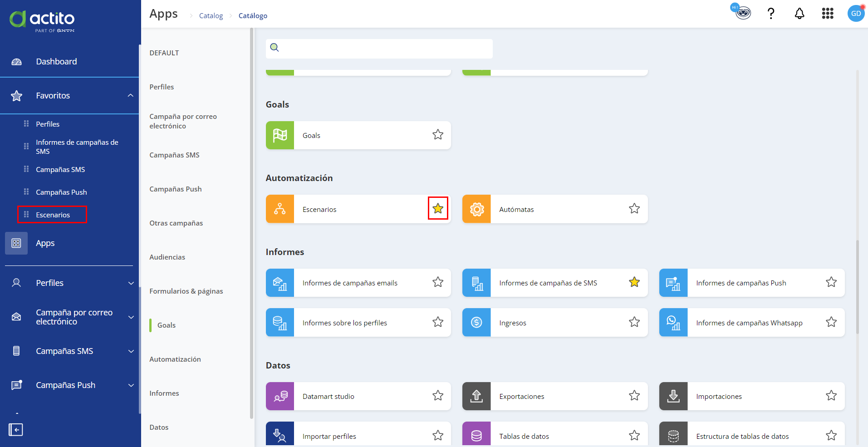This screenshot has width=868, height=447.
Task: Expand the Campañas Push sidebar chevron
Action: click(x=131, y=385)
